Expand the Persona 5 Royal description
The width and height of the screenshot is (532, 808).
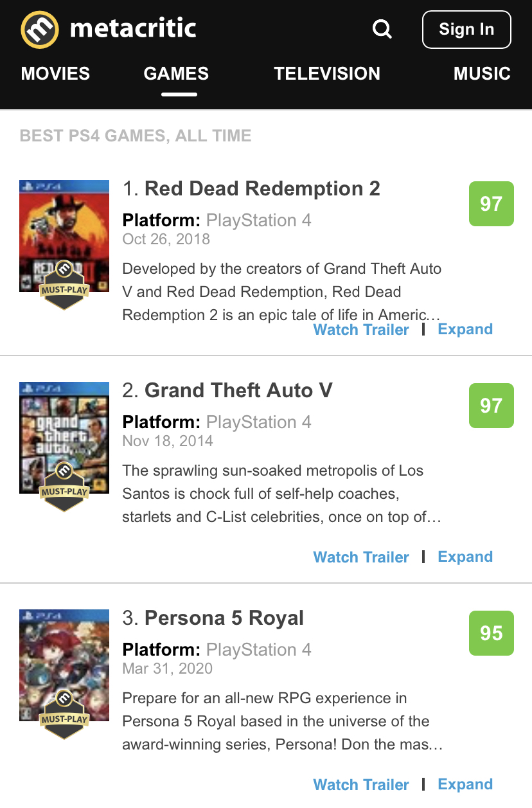(465, 785)
